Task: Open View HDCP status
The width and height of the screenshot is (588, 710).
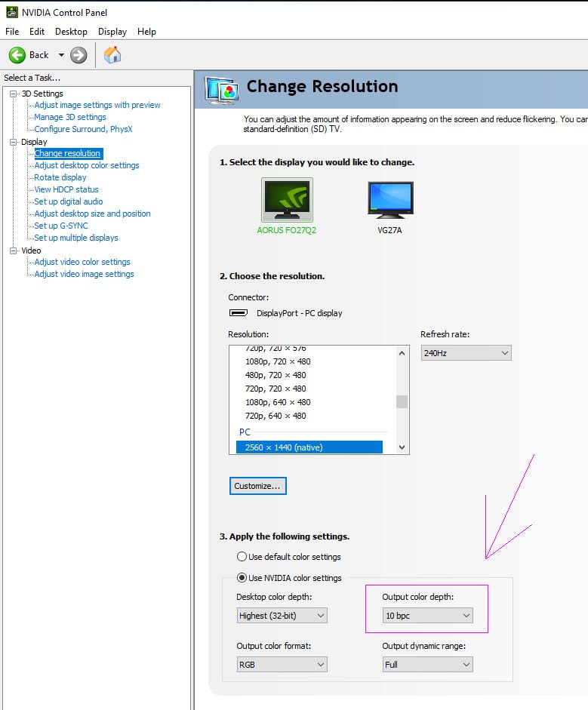Action: (x=66, y=189)
